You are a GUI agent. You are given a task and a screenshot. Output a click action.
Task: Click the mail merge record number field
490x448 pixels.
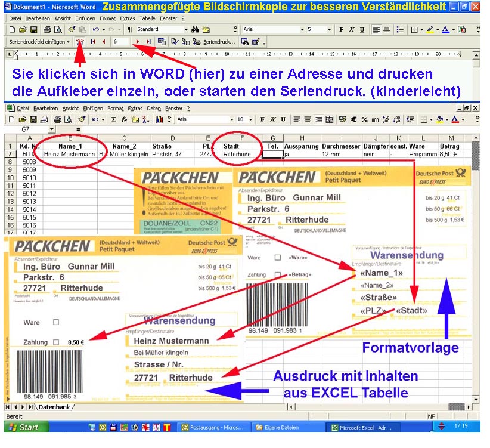(x=120, y=42)
